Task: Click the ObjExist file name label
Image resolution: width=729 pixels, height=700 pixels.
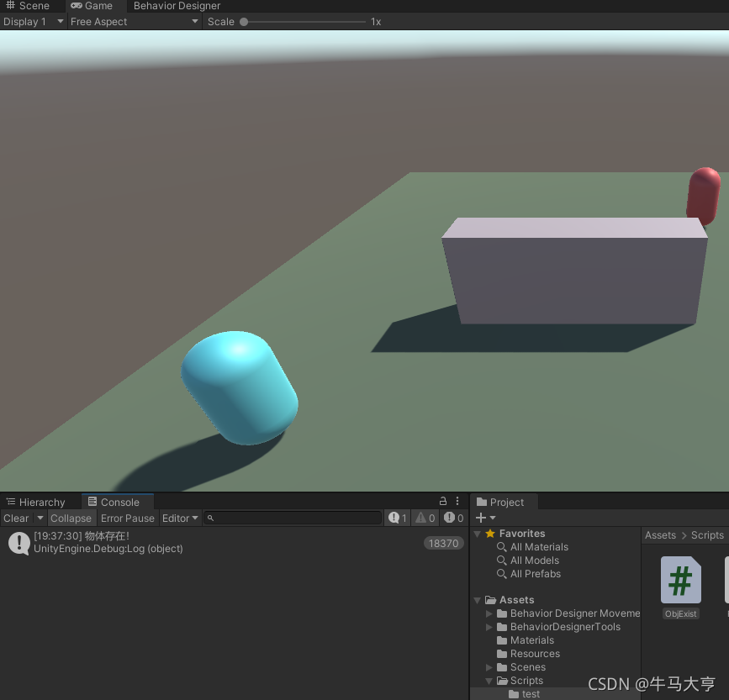Action: (680, 614)
